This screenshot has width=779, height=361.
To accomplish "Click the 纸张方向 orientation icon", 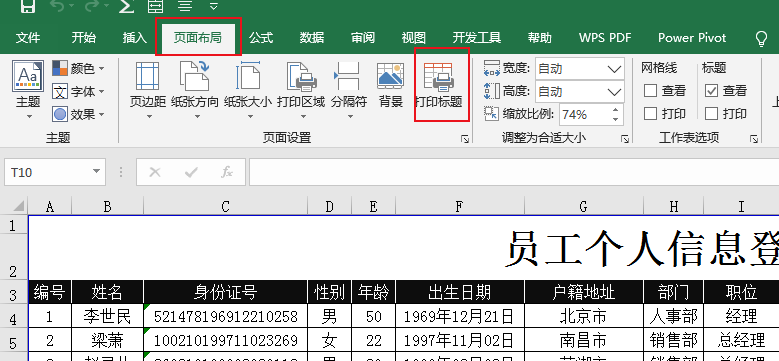I will click(195, 76).
